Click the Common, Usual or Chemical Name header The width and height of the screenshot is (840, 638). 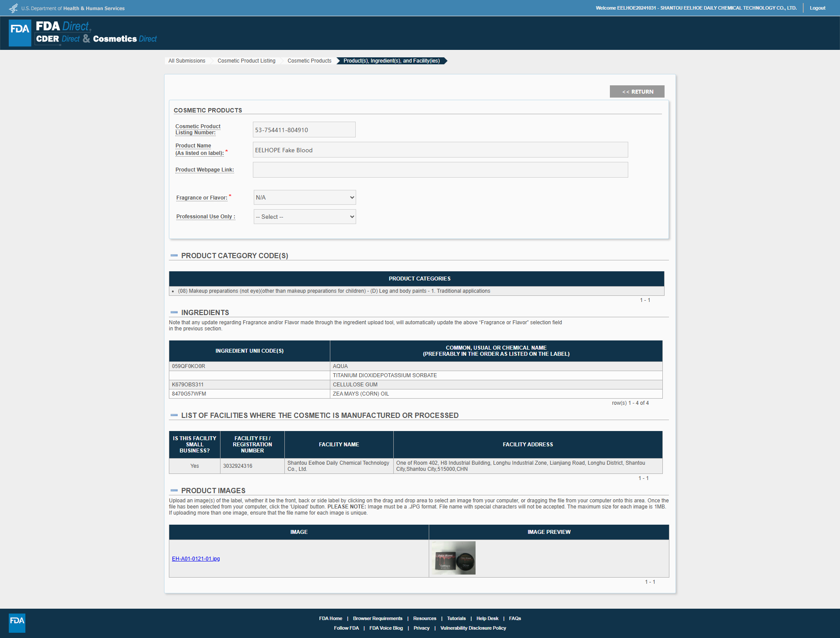tap(496, 351)
